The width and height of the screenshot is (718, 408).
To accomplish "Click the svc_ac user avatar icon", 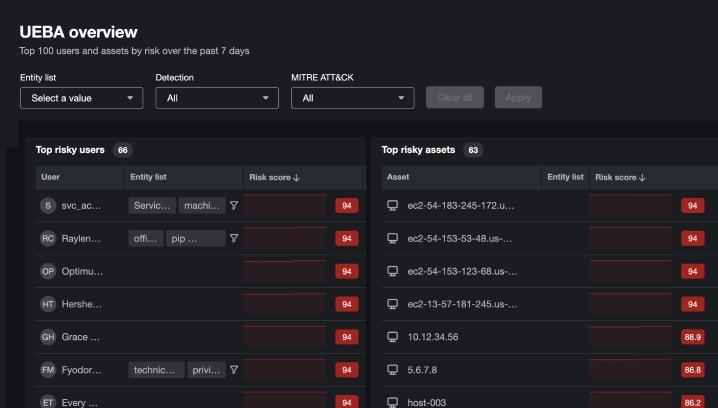I will (x=47, y=206).
